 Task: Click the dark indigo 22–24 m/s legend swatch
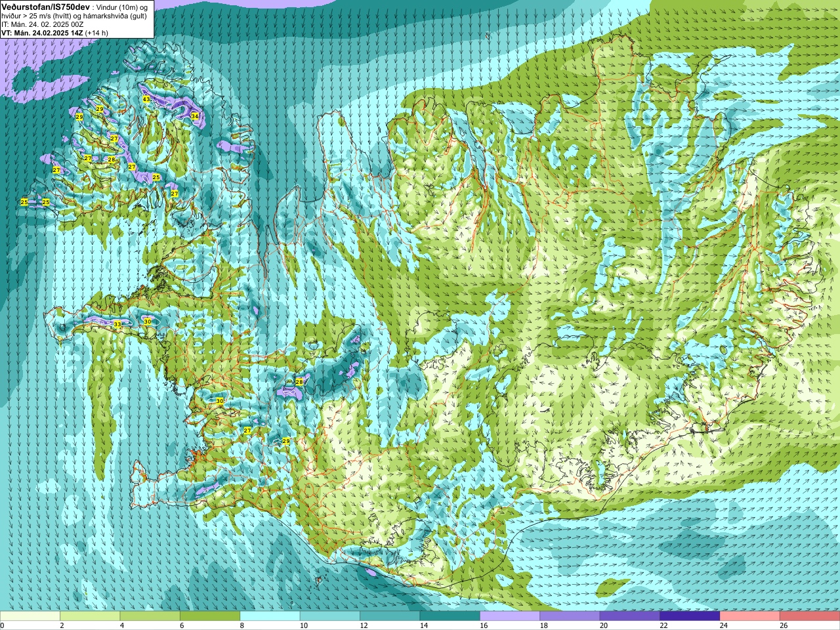coord(690,616)
